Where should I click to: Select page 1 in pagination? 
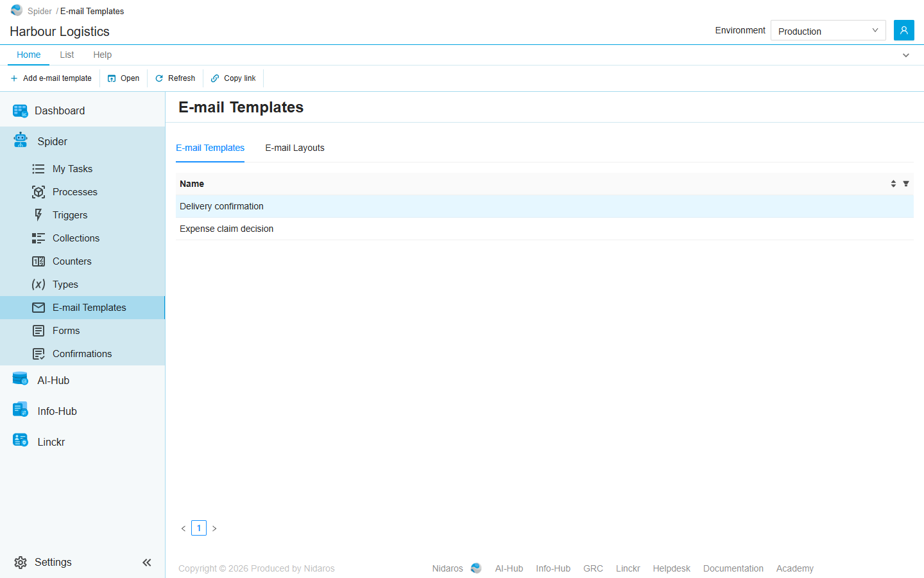coord(199,528)
